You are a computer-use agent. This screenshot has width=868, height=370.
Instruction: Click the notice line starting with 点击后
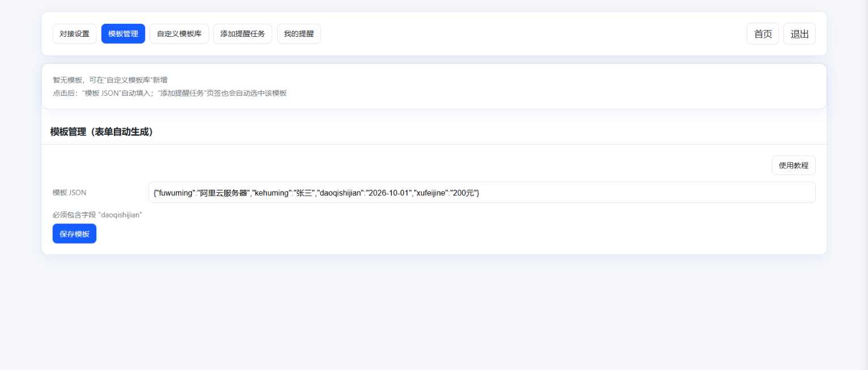(x=169, y=93)
